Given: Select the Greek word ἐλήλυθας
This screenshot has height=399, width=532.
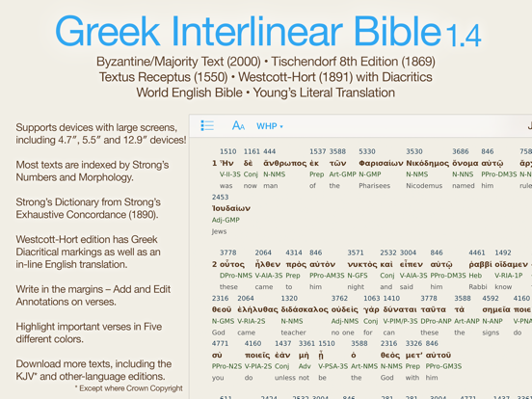Looking at the screenshot, I should coord(257,309).
